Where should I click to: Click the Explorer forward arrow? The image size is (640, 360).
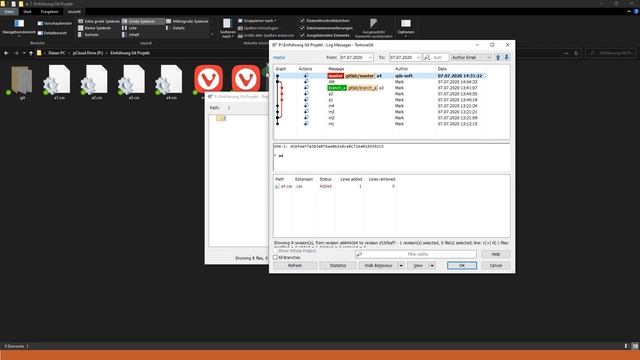pyautogui.click(x=16, y=53)
